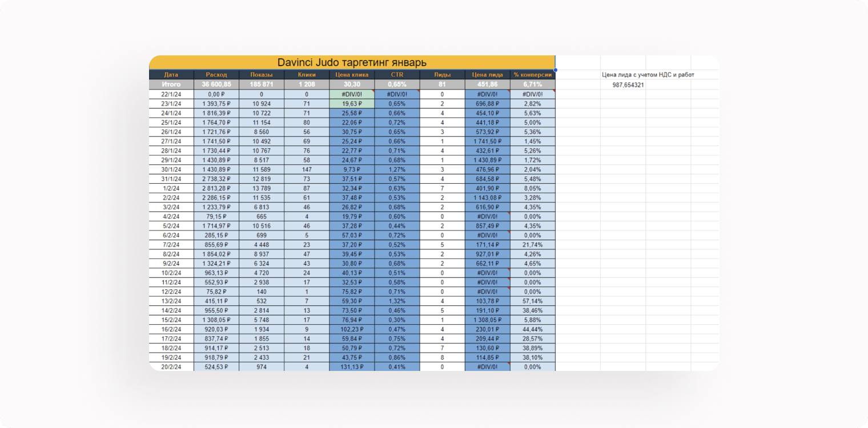
Task: Click the date cell "1/2/24"
Action: [x=171, y=188]
